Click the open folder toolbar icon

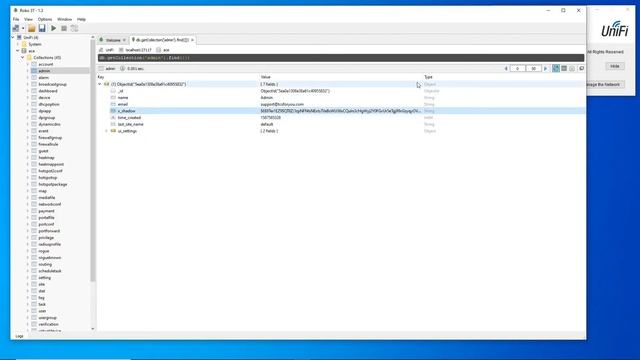pos(31,28)
